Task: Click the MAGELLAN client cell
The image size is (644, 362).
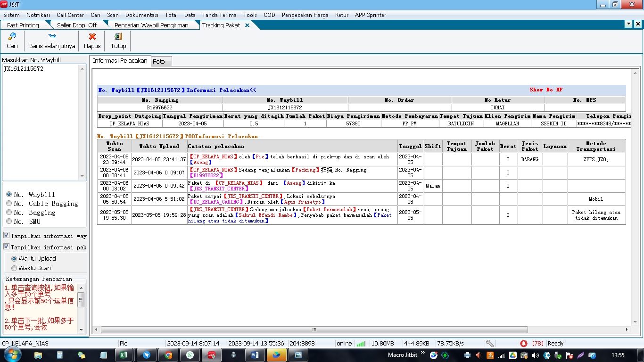Action: point(508,123)
